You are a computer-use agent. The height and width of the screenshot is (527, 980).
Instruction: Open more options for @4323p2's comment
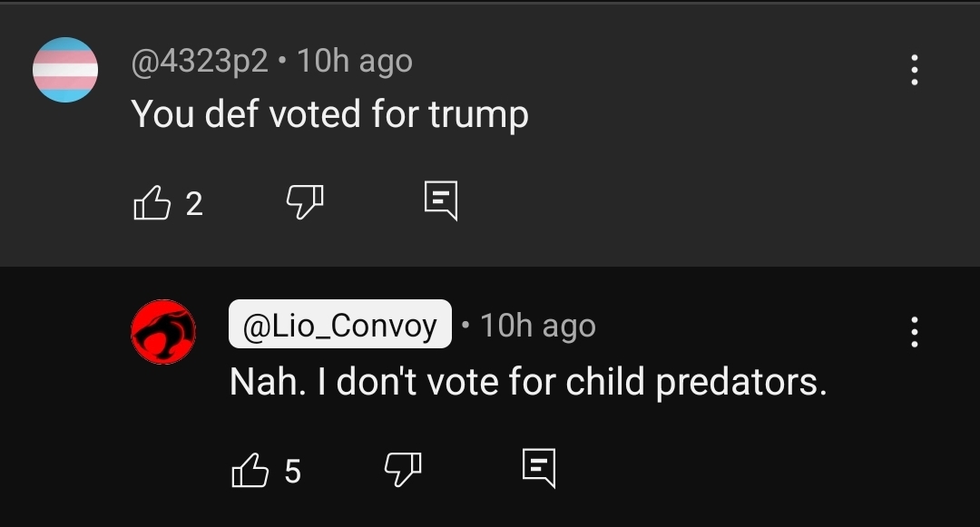(915, 69)
